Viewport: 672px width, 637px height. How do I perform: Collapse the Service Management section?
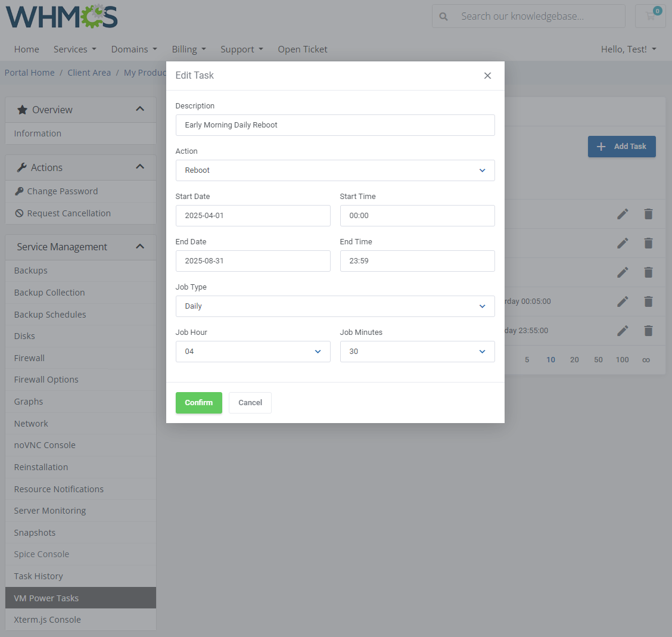[141, 246]
